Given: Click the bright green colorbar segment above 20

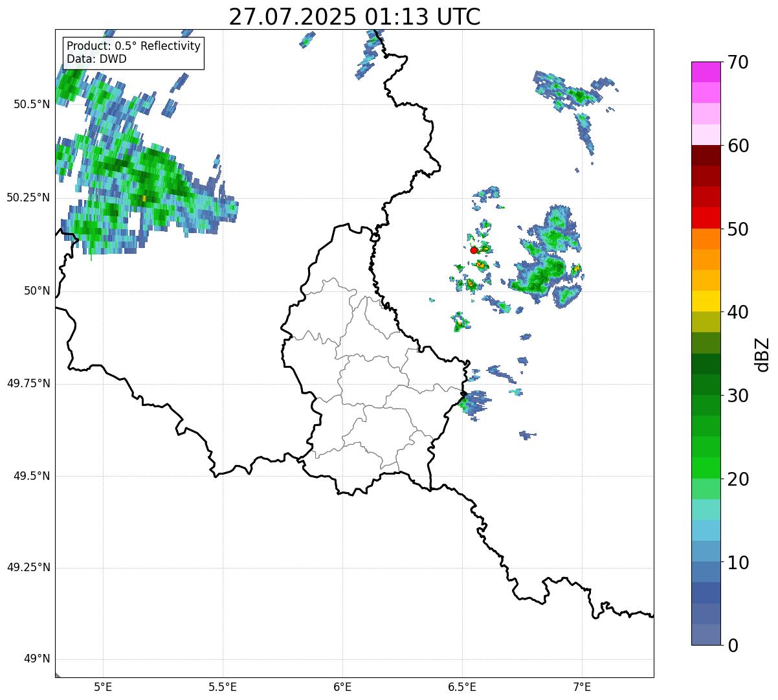Looking at the screenshot, I should pyautogui.click(x=706, y=468).
